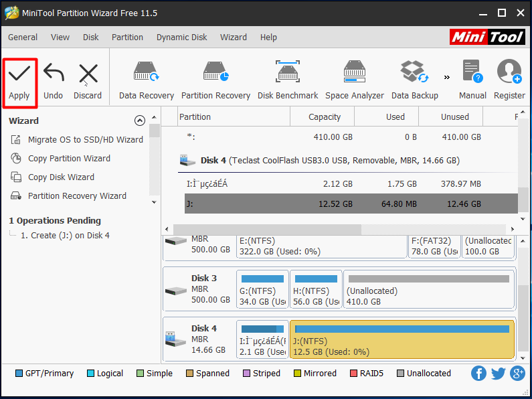Image resolution: width=532 pixels, height=399 pixels.
Task: Select G:(NTFS) 34.0 GB on Disk 3
Action: pos(262,289)
